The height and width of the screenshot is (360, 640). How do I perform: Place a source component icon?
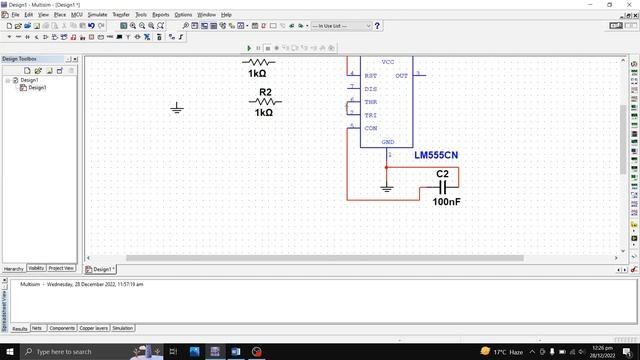pos(9,37)
